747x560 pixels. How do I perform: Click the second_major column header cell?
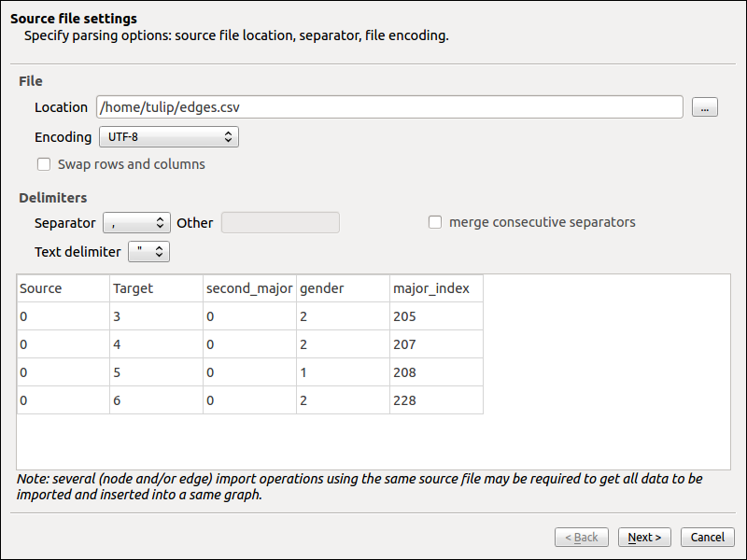coord(249,288)
